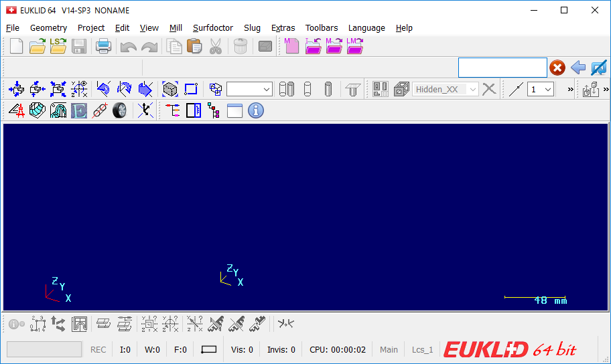The image size is (611, 364).
Task: Copy selection with the copy icon
Action: [x=174, y=46]
